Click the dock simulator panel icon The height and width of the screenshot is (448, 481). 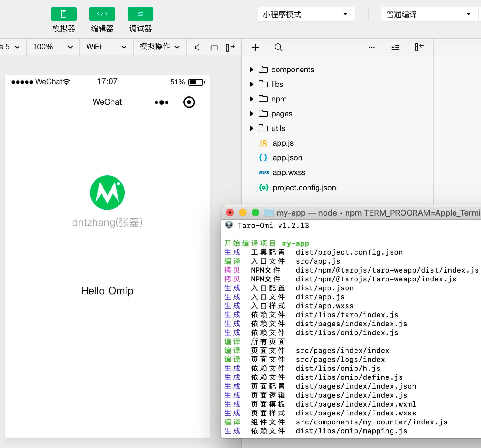(230, 48)
